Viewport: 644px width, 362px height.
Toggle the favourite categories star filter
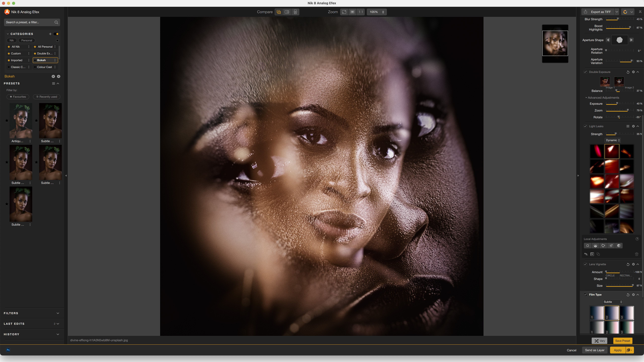pyautogui.click(x=57, y=40)
